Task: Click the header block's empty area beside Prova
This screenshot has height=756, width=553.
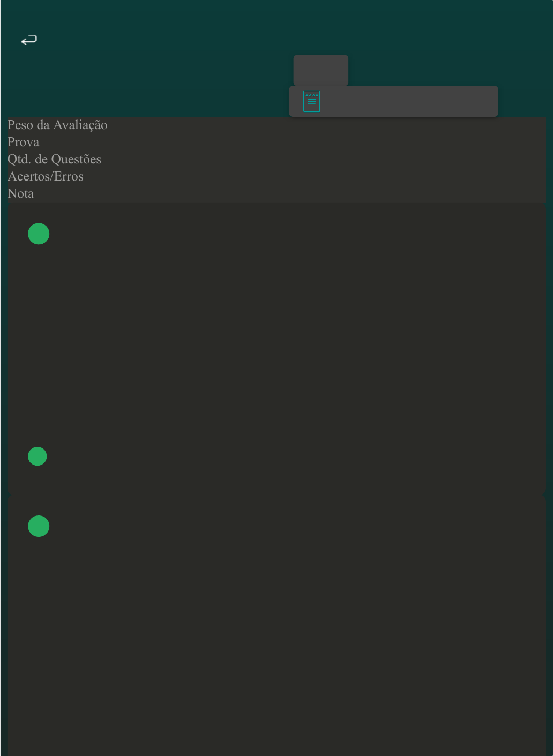Action: [x=293, y=142]
